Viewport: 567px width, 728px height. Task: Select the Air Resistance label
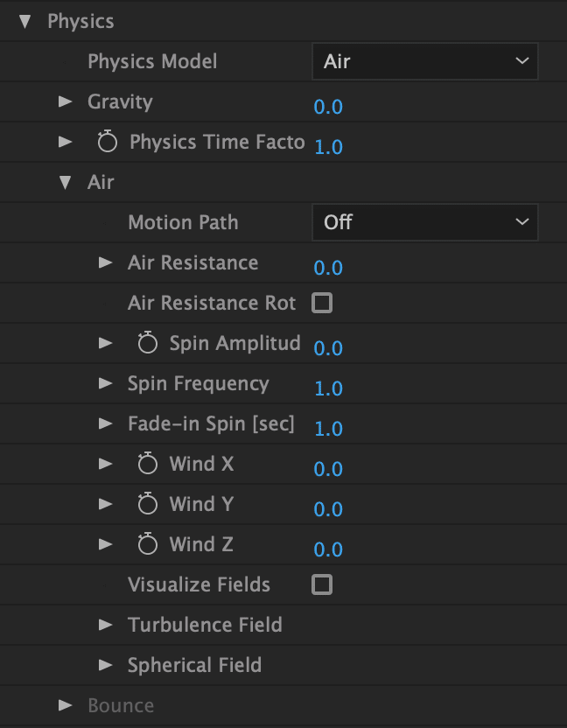tap(192, 262)
